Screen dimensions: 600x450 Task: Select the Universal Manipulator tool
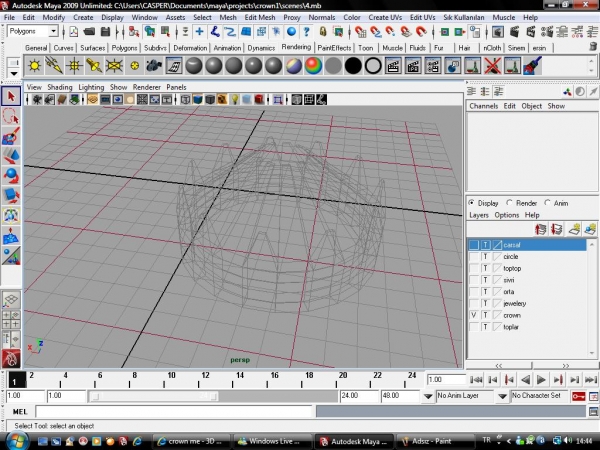[x=11, y=216]
